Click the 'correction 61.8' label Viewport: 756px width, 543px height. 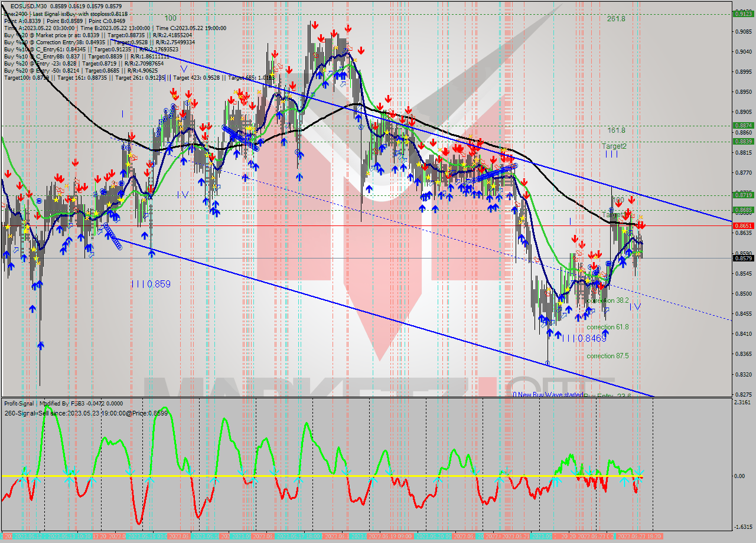pyautogui.click(x=607, y=327)
